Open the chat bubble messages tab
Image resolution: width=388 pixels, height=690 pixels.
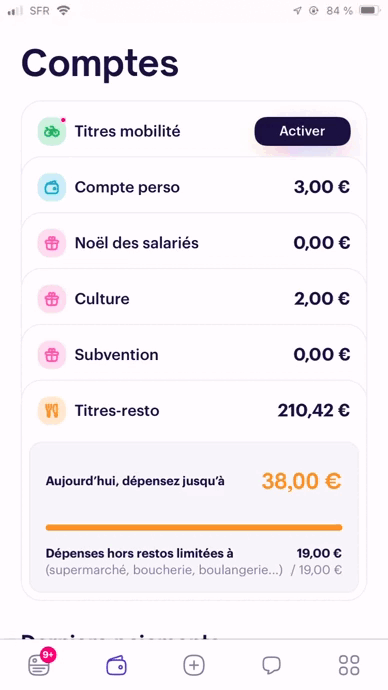click(271, 665)
